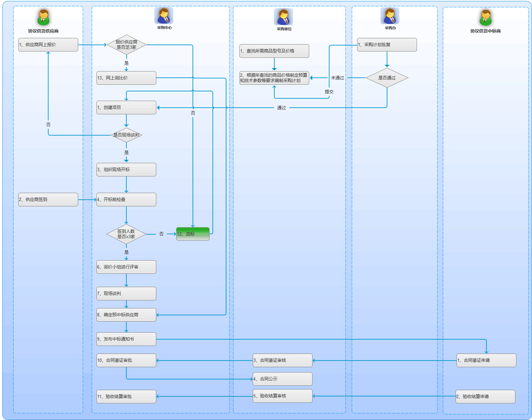Select the 是否通过 decision diamond

387,78
